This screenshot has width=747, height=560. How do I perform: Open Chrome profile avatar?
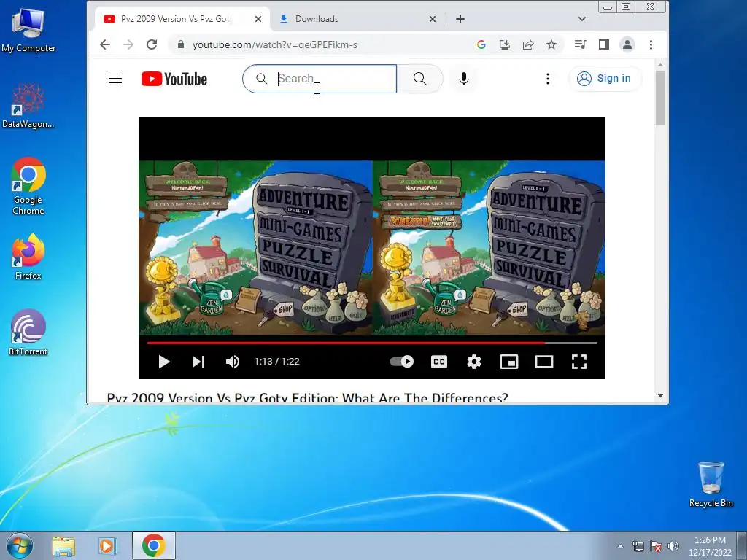[x=627, y=44]
